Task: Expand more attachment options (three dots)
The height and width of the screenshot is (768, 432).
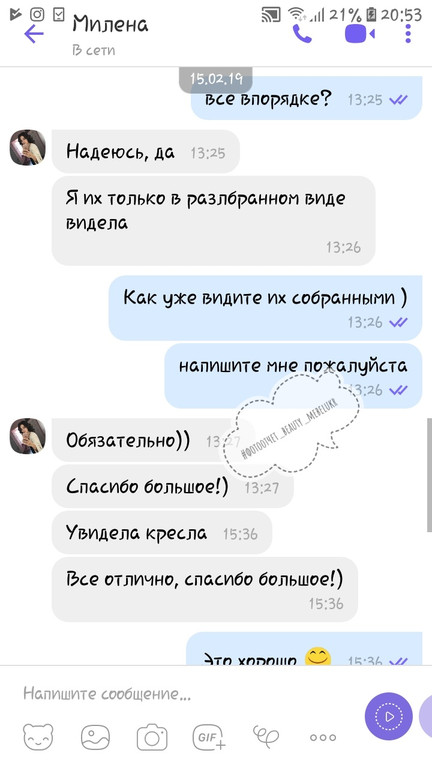Action: [x=323, y=737]
